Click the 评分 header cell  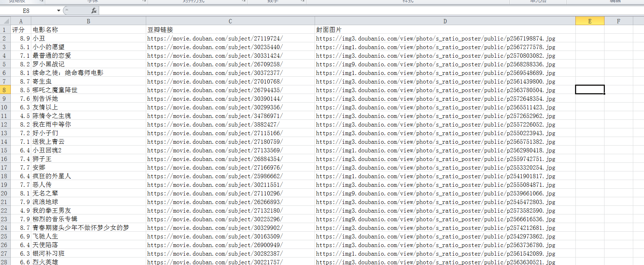click(21, 30)
